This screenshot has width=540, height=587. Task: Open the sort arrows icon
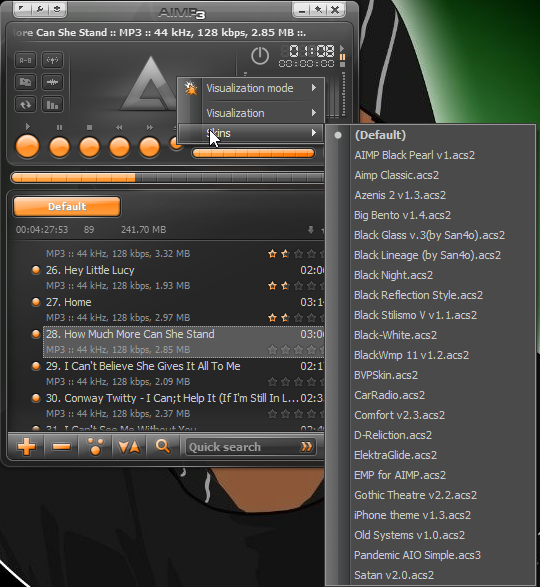[x=129, y=447]
